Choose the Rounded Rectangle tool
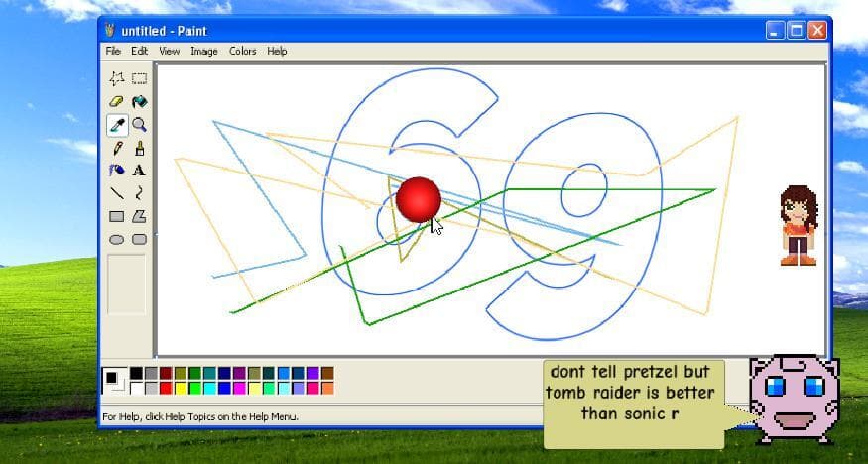This screenshot has height=464, width=868. tap(140, 240)
